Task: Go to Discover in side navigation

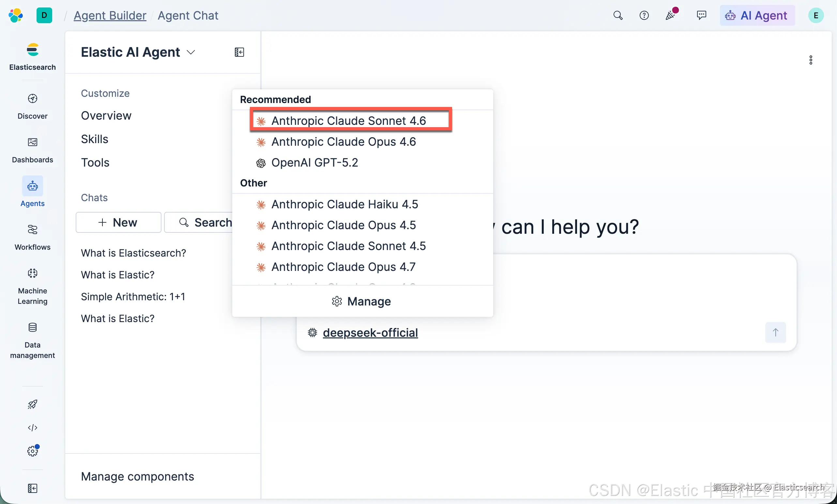Action: pos(33,107)
